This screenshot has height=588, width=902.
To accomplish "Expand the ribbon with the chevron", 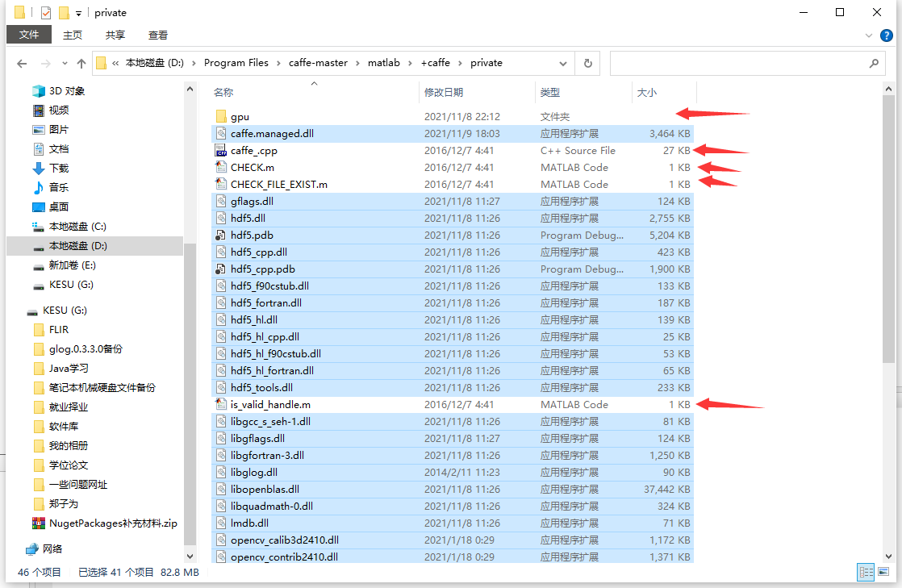I will point(869,35).
